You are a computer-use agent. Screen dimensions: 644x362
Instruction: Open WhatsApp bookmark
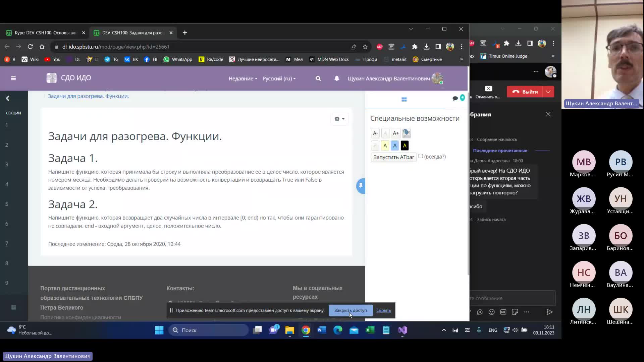[178, 59]
